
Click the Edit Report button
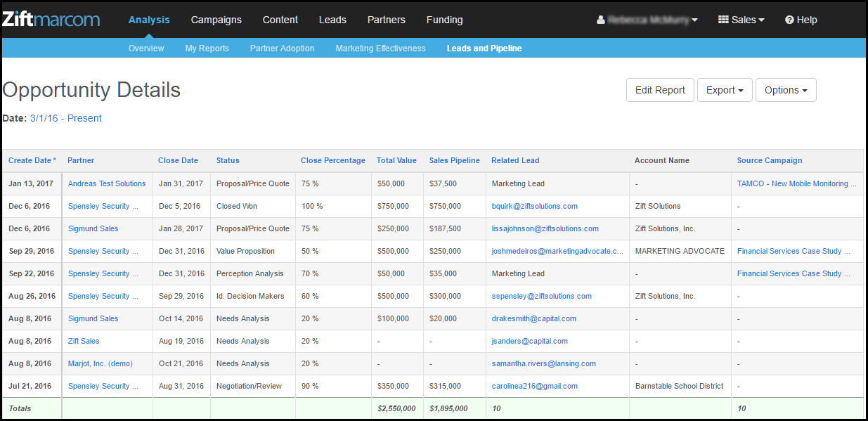tap(660, 90)
